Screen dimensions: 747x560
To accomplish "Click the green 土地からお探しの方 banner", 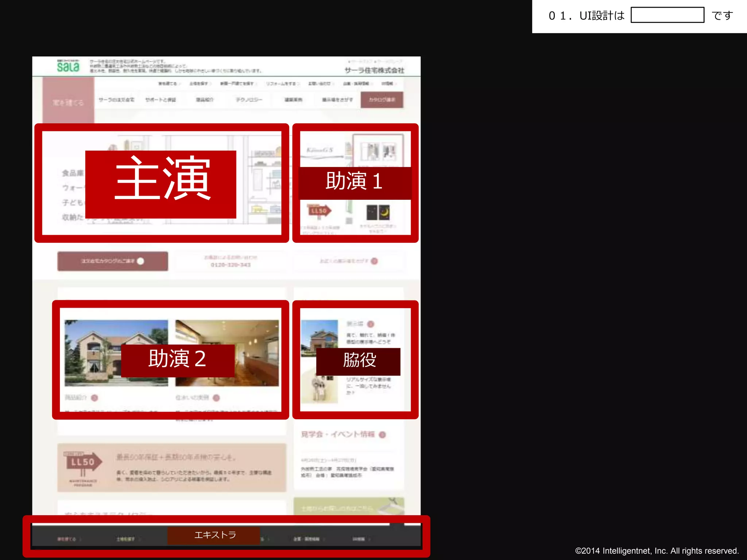I will pyautogui.click(x=349, y=506).
